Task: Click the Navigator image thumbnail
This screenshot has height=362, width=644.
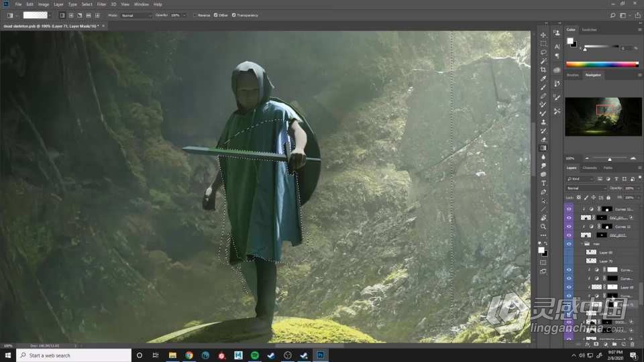Action: point(603,117)
